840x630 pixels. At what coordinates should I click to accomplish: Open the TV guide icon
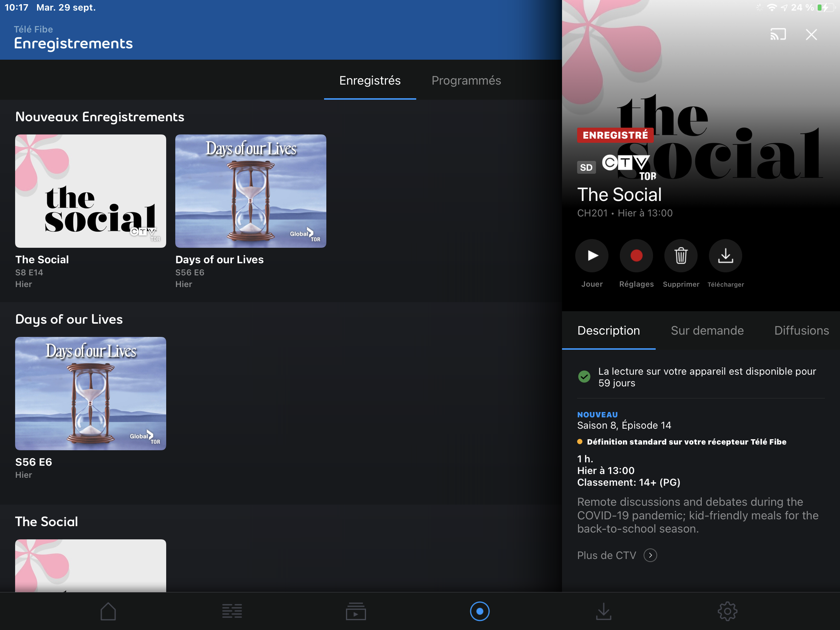point(232,611)
